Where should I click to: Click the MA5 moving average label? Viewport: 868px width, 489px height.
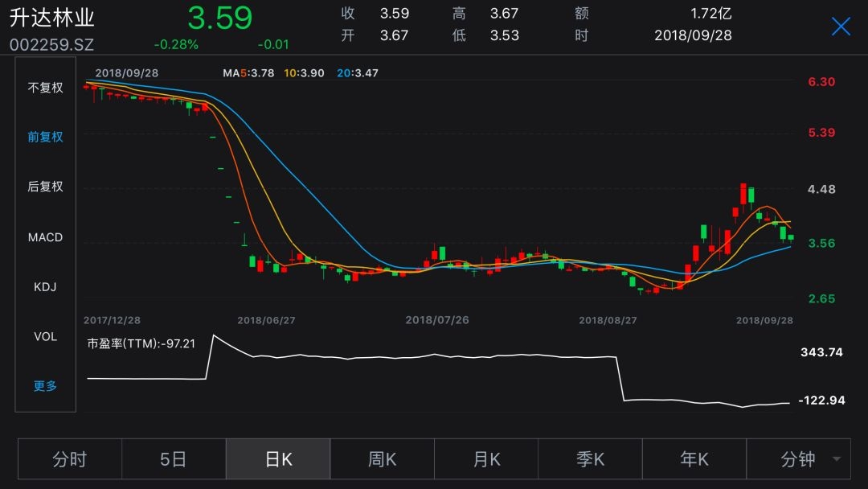pyautogui.click(x=248, y=73)
